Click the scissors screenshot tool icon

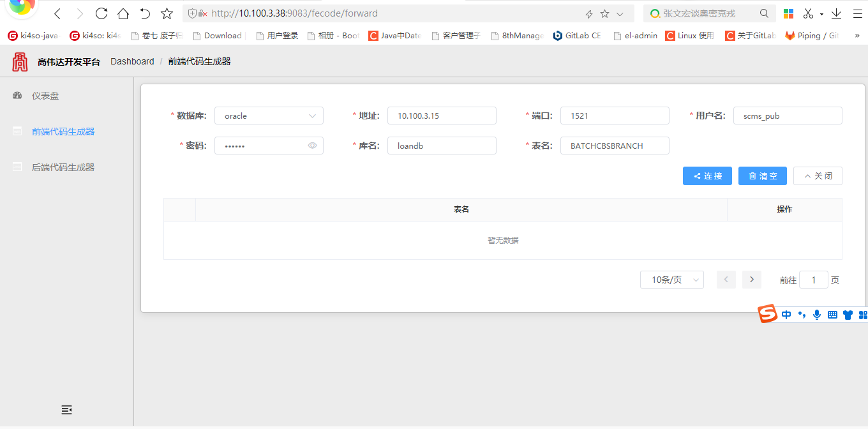809,13
